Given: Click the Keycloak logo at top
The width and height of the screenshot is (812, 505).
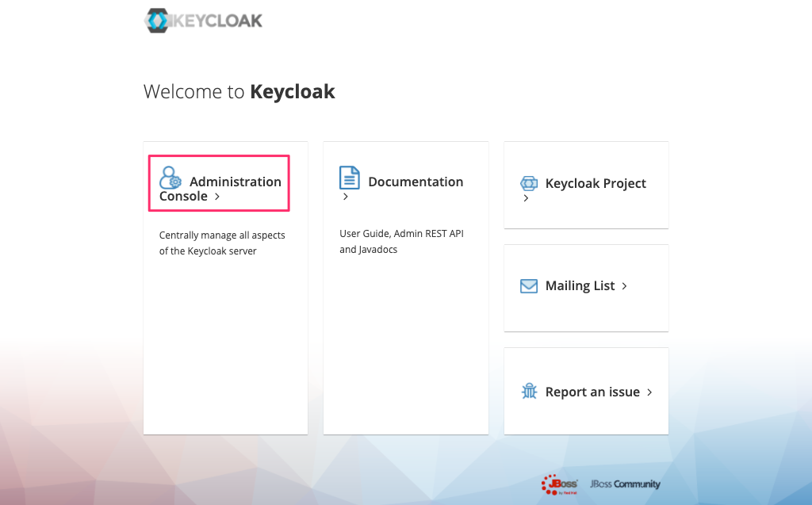Looking at the screenshot, I should (x=204, y=21).
